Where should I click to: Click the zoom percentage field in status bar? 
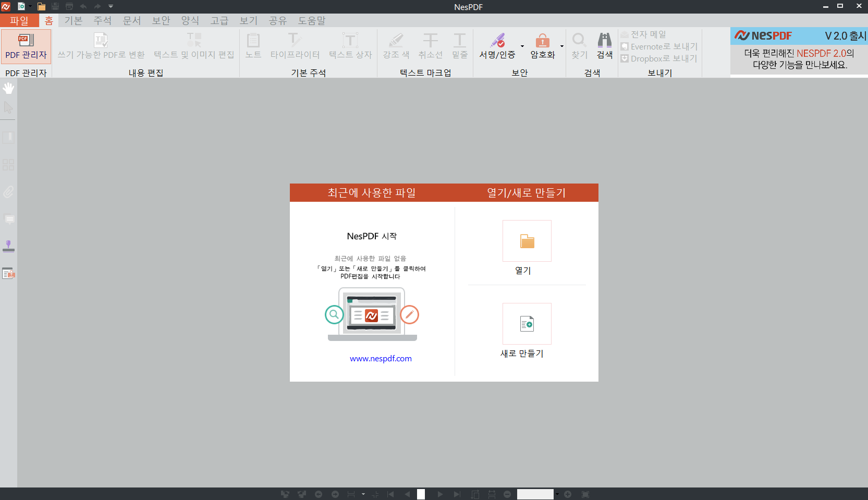click(535, 494)
